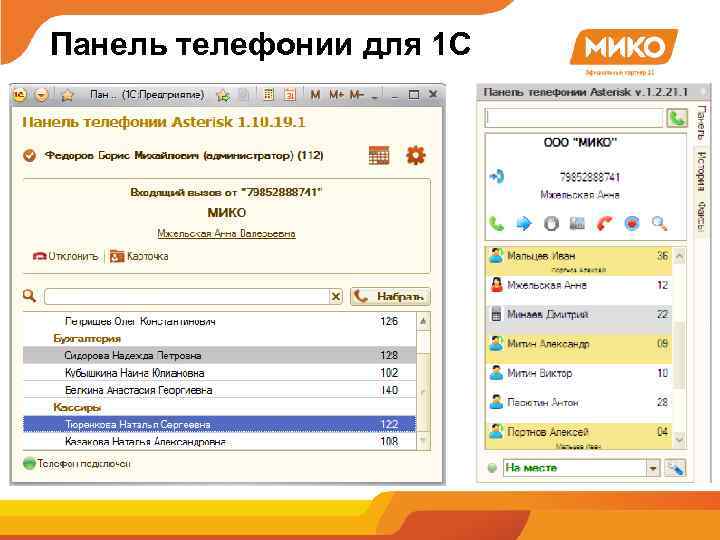Decline the call with Отклонить

click(66, 256)
